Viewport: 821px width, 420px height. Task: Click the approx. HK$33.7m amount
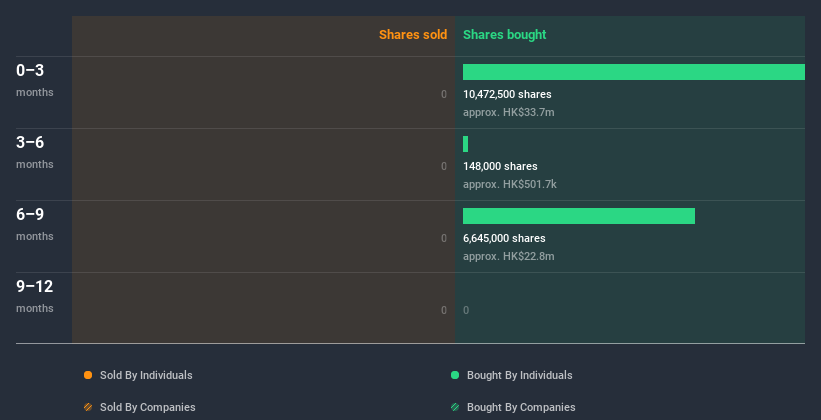coord(508,112)
